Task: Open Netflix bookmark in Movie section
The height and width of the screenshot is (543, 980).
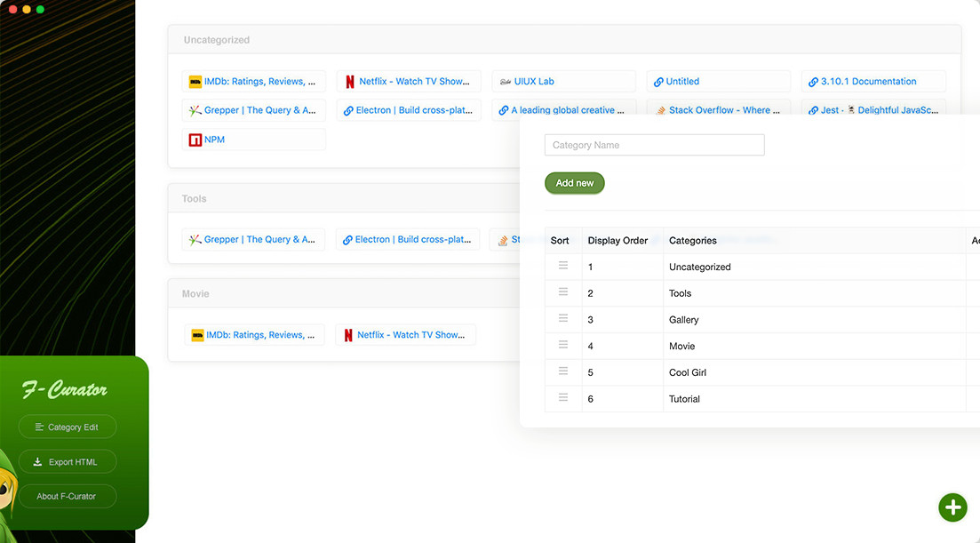Action: 406,335
